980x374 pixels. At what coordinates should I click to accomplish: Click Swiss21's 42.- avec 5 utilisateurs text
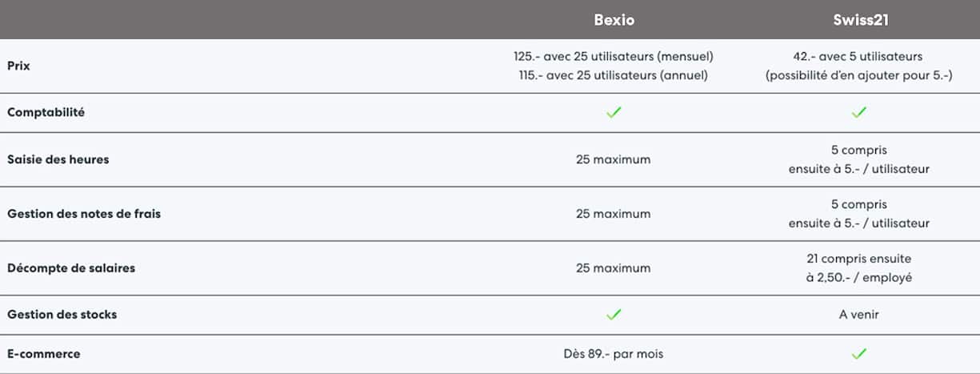pos(858,57)
